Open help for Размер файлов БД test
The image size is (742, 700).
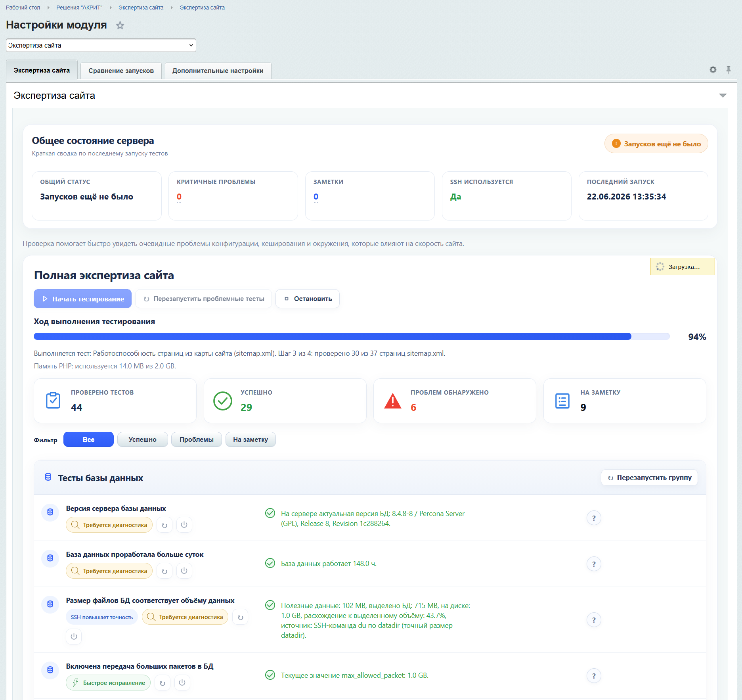click(x=594, y=620)
